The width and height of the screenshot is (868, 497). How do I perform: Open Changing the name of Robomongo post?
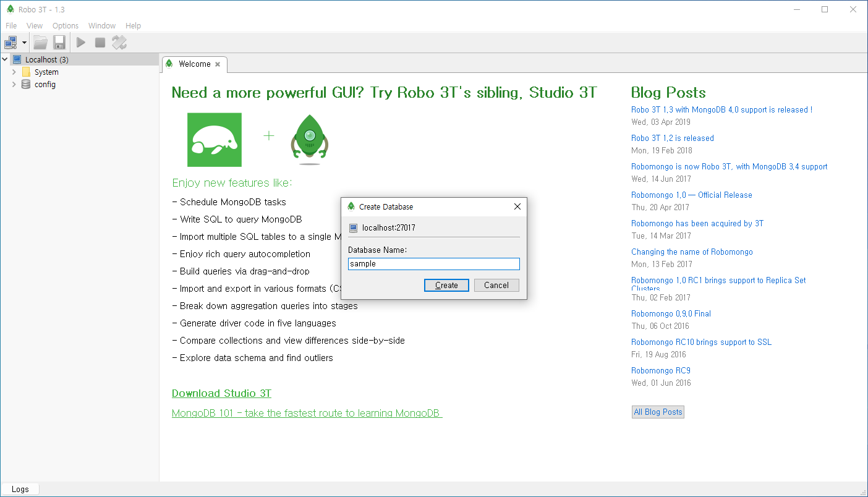692,252
